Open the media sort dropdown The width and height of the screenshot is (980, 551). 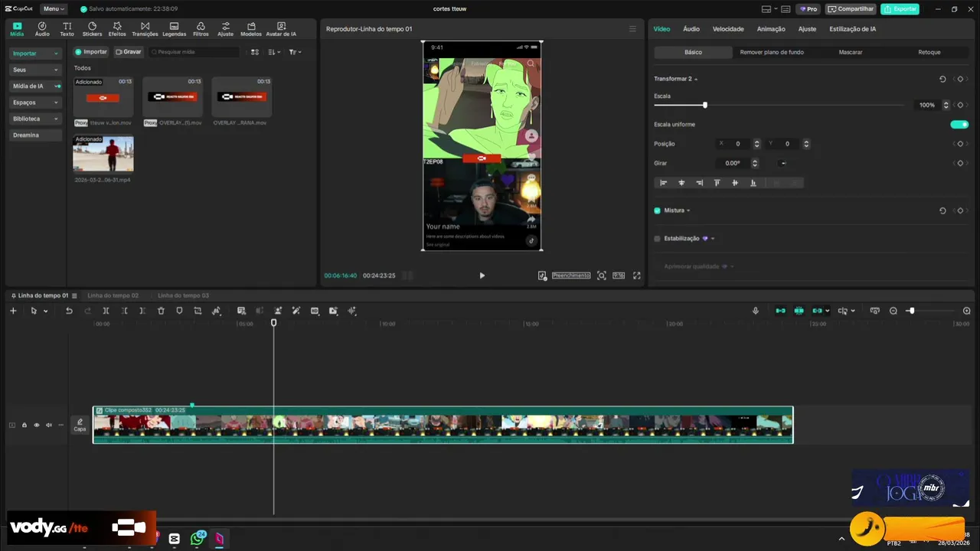[x=275, y=52]
